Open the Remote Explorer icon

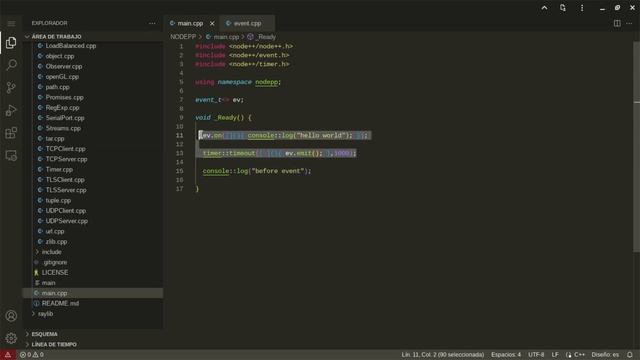coord(11,156)
